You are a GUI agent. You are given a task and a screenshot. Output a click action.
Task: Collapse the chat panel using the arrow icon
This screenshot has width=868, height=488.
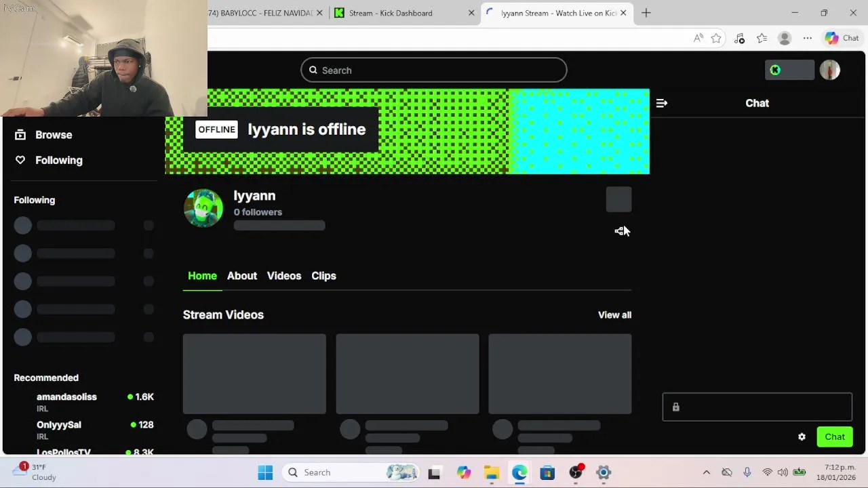point(661,103)
